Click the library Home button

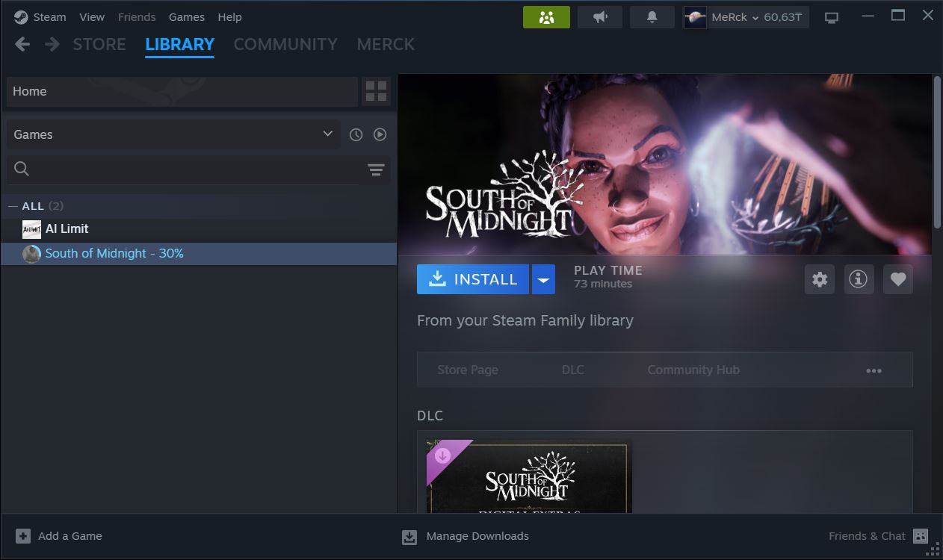[x=182, y=91]
